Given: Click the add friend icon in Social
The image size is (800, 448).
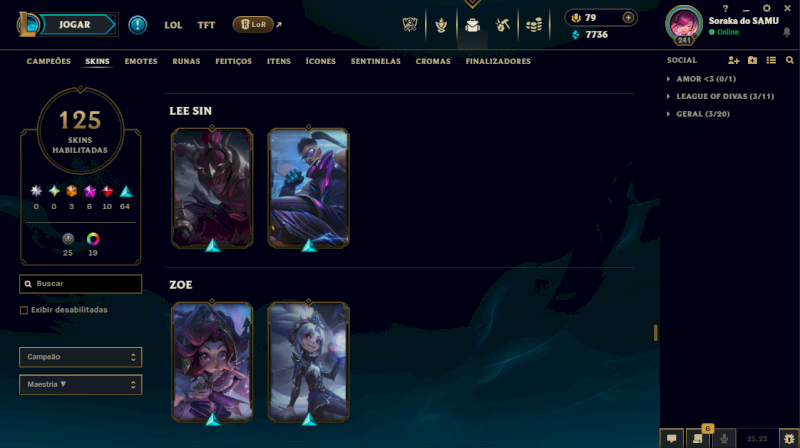Looking at the screenshot, I should click(733, 60).
